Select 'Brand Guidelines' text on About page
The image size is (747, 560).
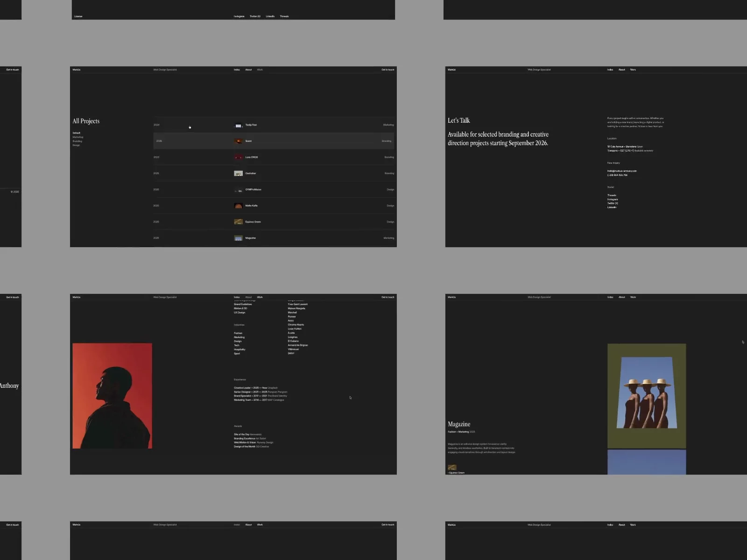(243, 304)
